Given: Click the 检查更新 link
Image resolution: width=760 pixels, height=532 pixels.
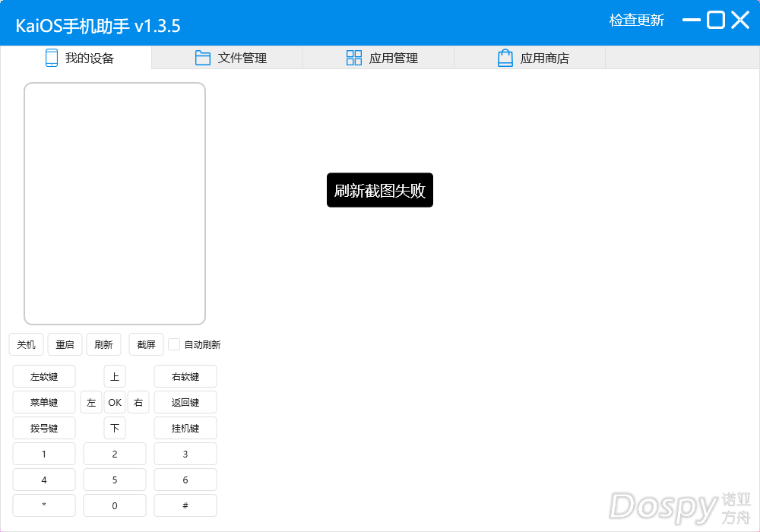Looking at the screenshot, I should (x=636, y=21).
